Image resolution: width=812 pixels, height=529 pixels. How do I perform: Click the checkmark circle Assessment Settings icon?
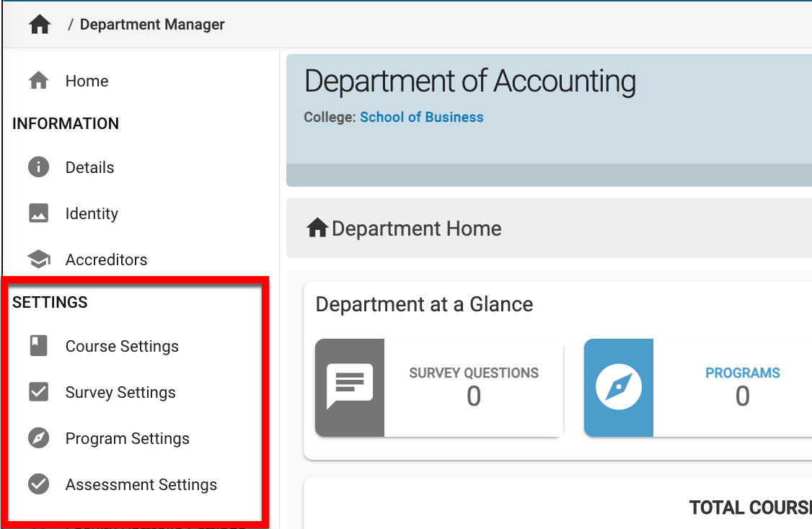coord(38,484)
